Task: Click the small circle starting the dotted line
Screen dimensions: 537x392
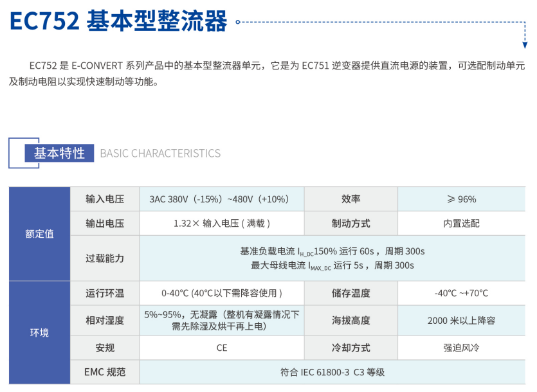Action: tap(238, 22)
